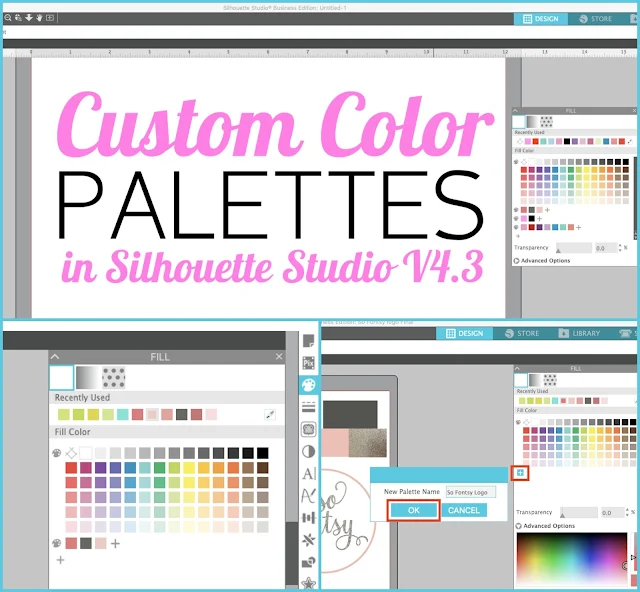Screen dimensions: 640x592
Task: Open the text-on-path icon below Text Style
Action: [x=309, y=496]
